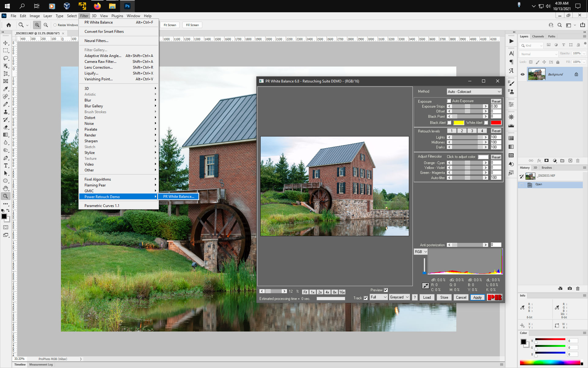Enable Auto Exposure in the dialog
Image resolution: width=588 pixels, height=368 pixels.
tap(449, 101)
